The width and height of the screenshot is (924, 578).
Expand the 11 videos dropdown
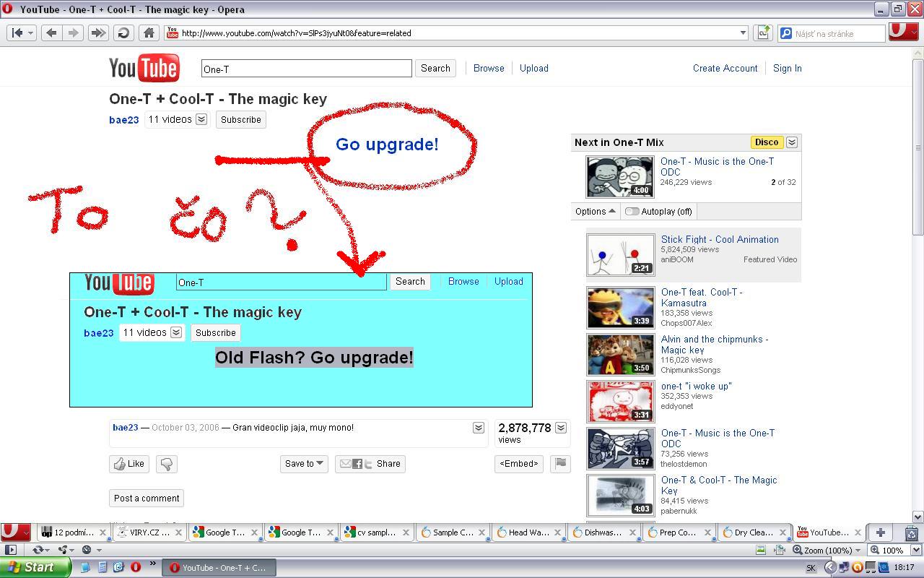point(201,120)
